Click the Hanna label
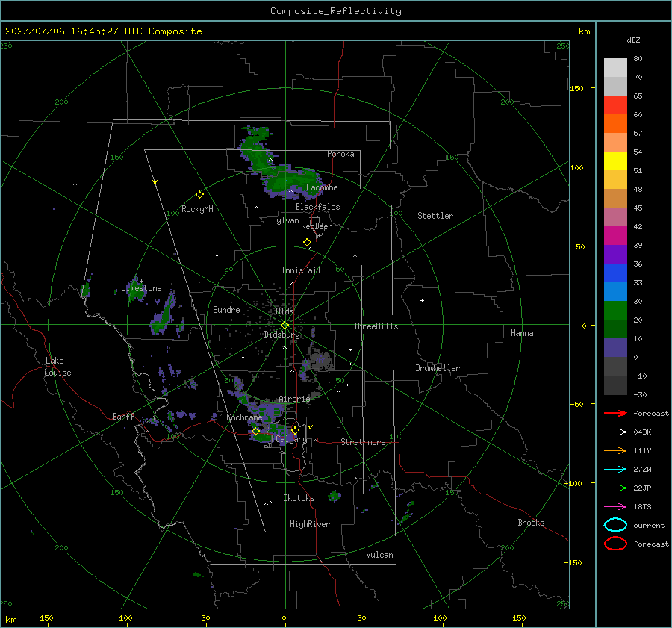The width and height of the screenshot is (672, 628). (522, 333)
